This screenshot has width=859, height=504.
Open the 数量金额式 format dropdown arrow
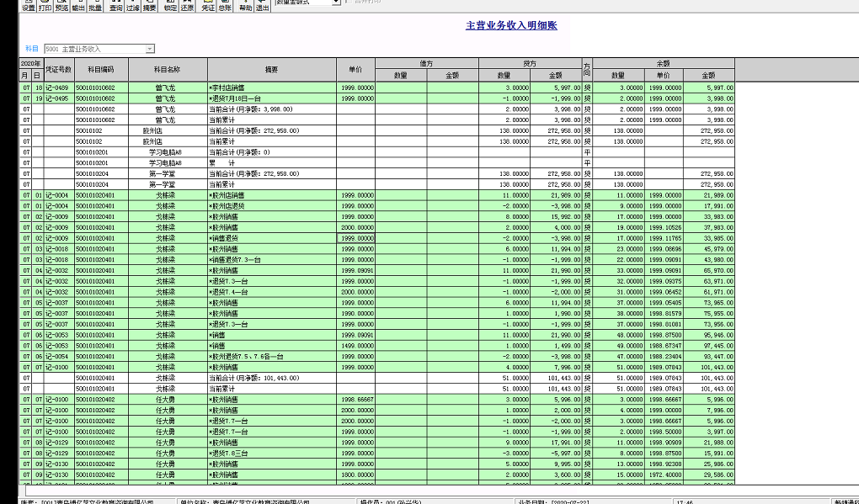(336, 3)
